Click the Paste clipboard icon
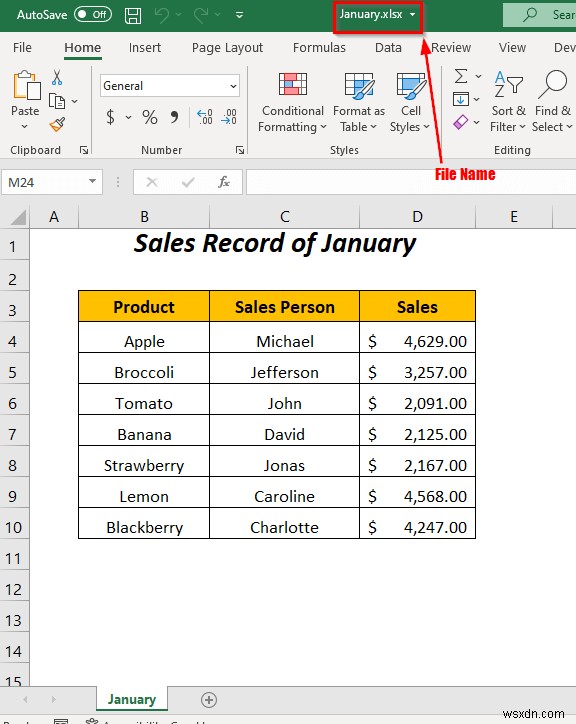 tap(26, 85)
